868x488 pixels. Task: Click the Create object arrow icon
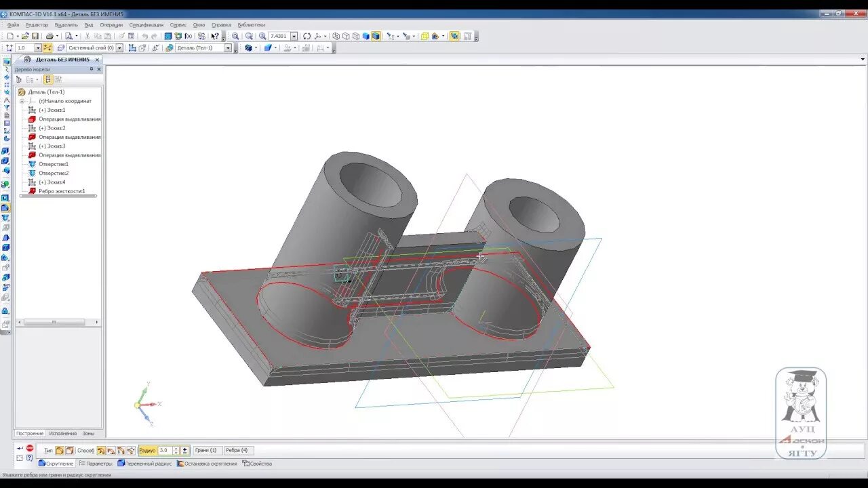point(20,449)
